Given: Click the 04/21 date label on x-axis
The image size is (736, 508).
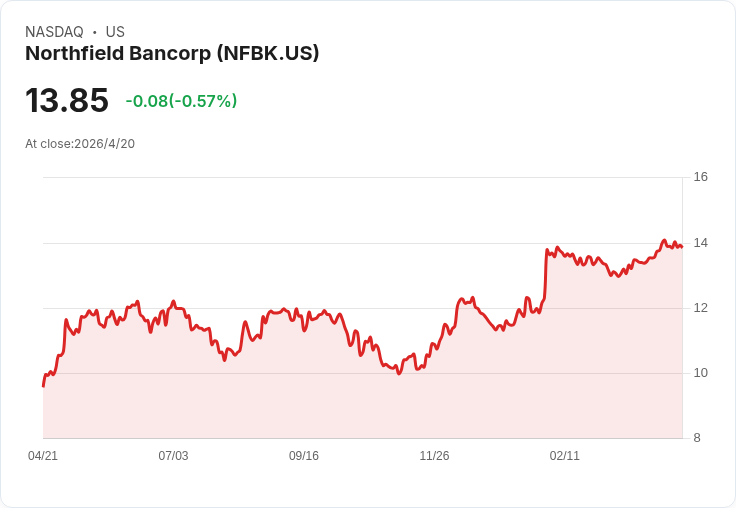Looking at the screenshot, I should tap(43, 456).
